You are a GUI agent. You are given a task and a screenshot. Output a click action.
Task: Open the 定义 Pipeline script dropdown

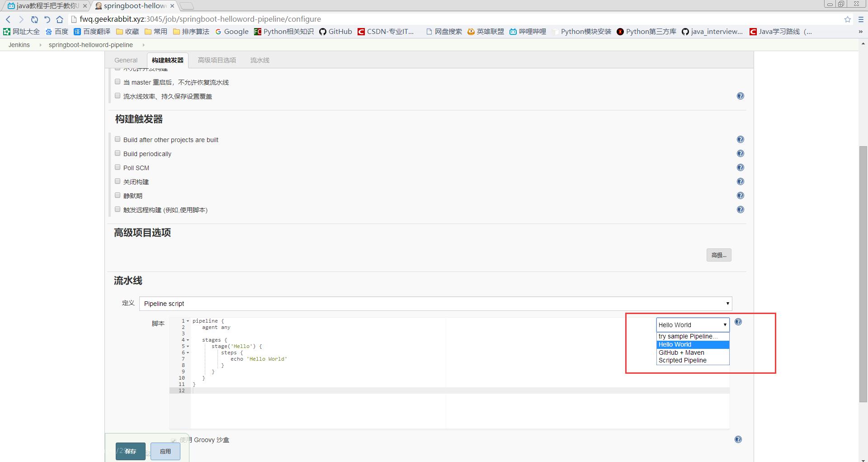pos(435,304)
